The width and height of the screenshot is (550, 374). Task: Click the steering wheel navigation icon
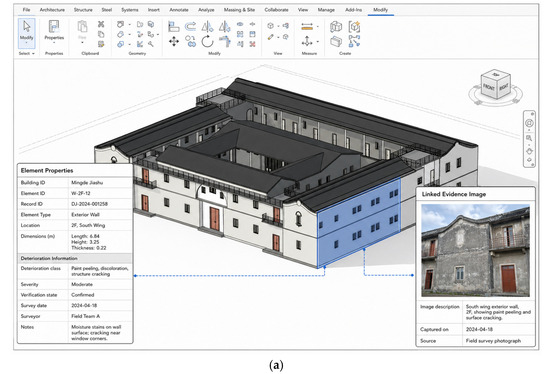pos(529,123)
